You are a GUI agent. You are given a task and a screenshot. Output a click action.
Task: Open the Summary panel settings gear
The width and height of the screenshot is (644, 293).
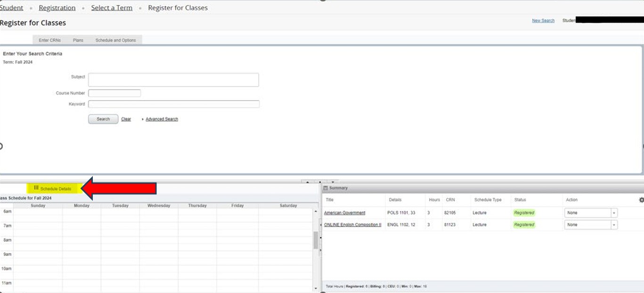641,200
